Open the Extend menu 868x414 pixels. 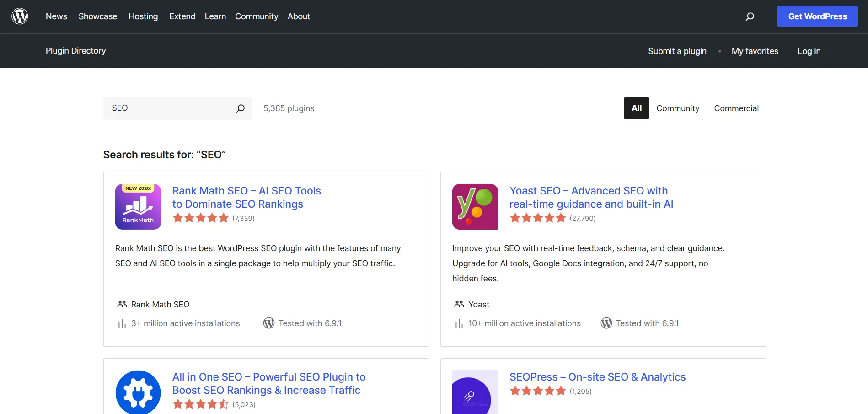pos(182,16)
